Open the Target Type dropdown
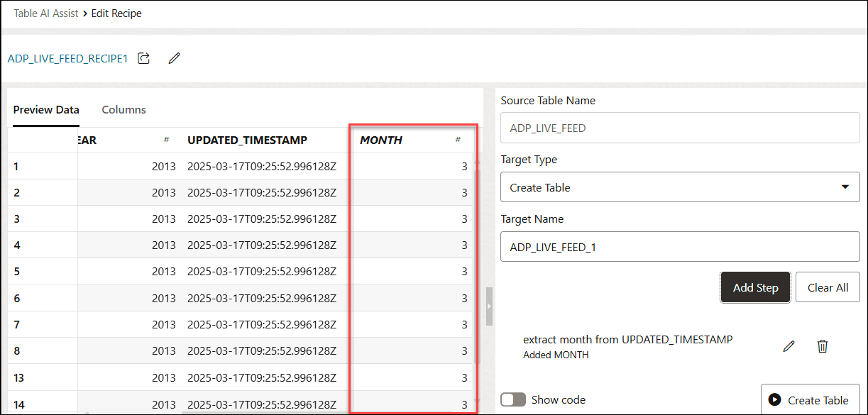The height and width of the screenshot is (415, 868). 680,187
